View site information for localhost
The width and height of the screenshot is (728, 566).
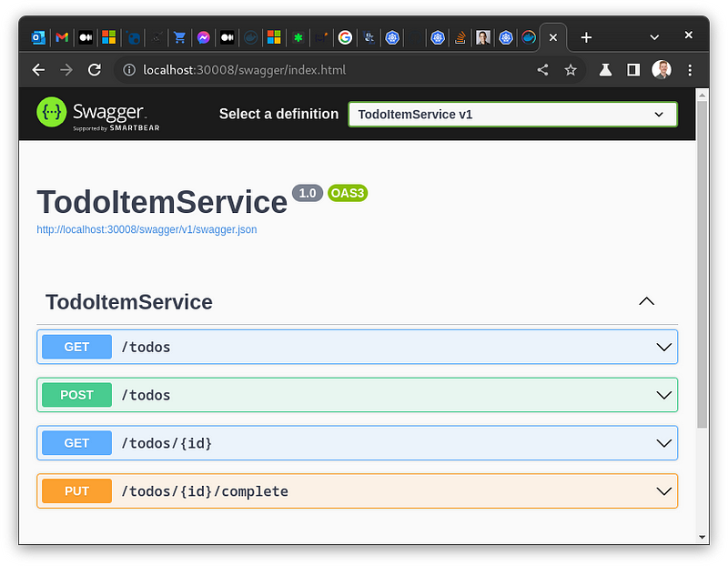[129, 70]
